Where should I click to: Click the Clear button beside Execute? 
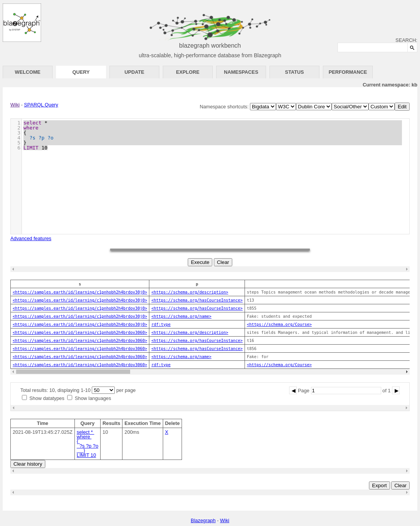click(223, 262)
